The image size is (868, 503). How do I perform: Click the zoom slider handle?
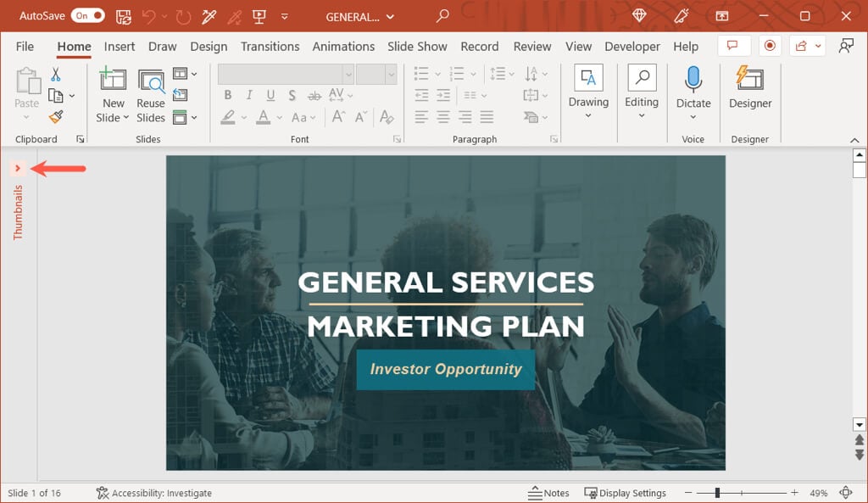click(x=717, y=493)
